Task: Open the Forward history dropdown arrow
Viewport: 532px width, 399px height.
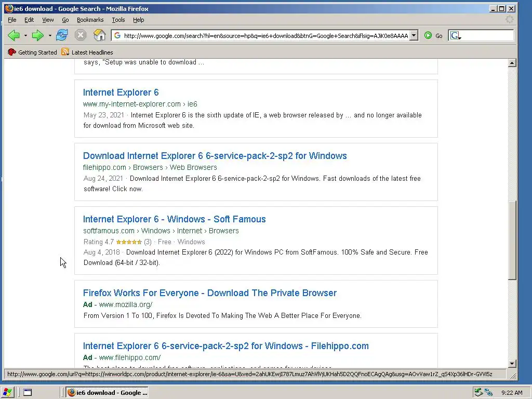Action: (50, 35)
